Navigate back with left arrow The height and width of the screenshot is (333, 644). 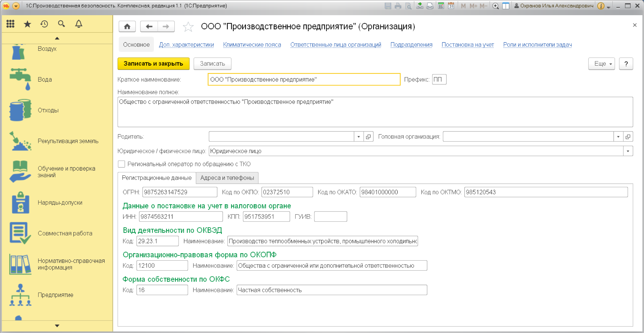pyautogui.click(x=149, y=26)
